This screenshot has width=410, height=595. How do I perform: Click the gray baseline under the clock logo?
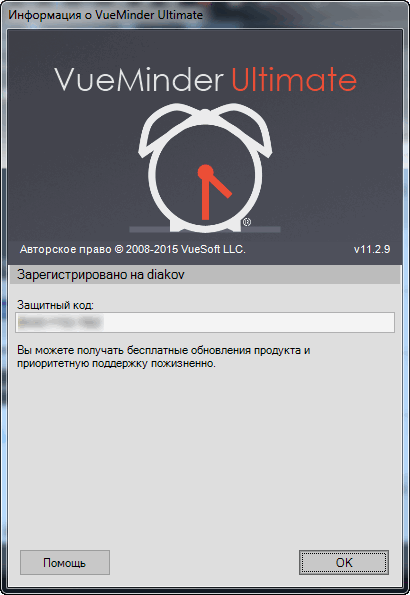pos(205,229)
